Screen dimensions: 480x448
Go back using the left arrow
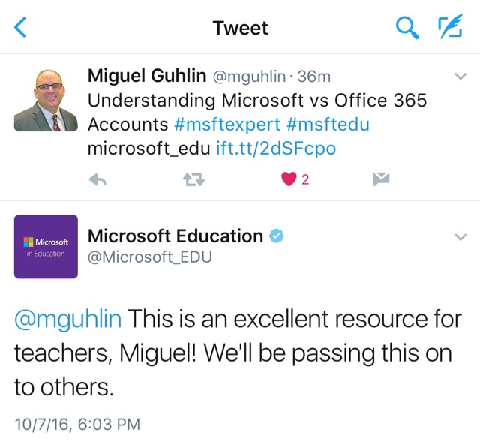[x=21, y=28]
